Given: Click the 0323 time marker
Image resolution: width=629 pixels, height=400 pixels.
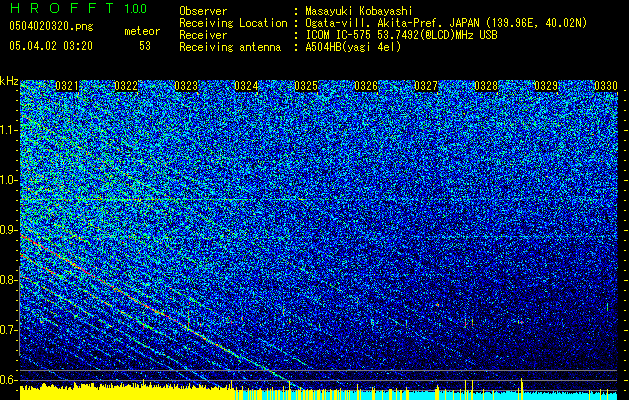Looking at the screenshot, I should coord(186,86).
